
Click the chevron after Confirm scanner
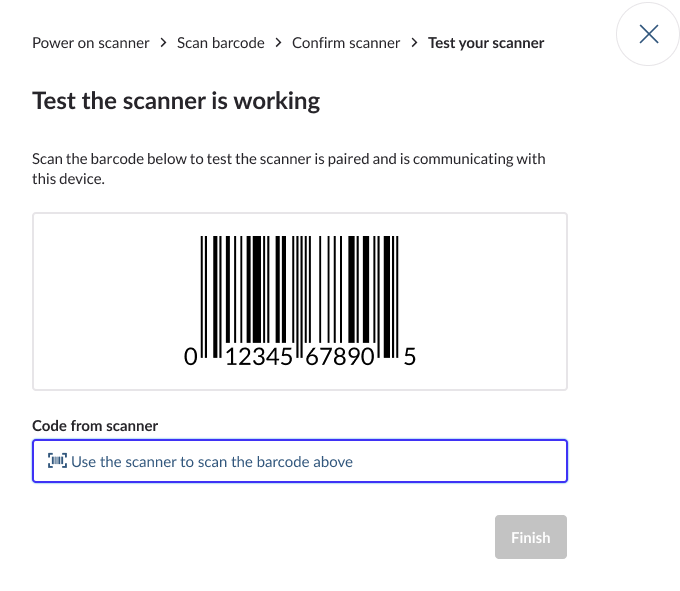coord(414,43)
